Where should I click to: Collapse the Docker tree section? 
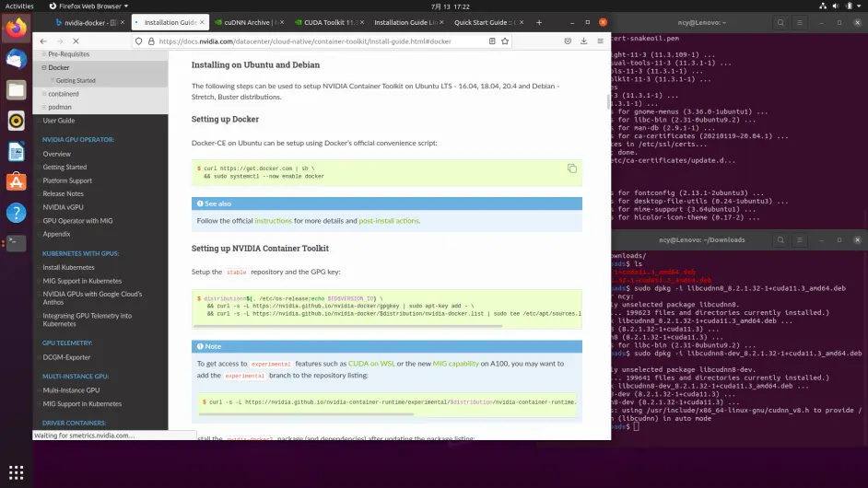[x=43, y=67]
